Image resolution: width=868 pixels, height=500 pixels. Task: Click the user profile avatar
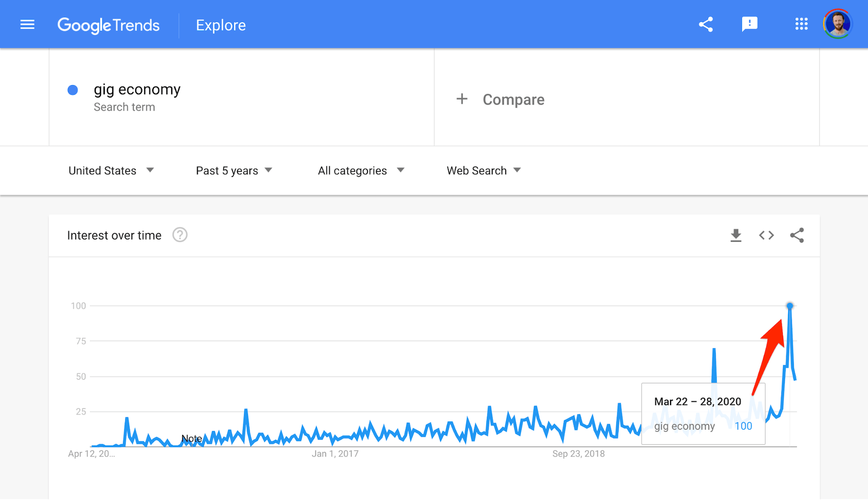(838, 24)
